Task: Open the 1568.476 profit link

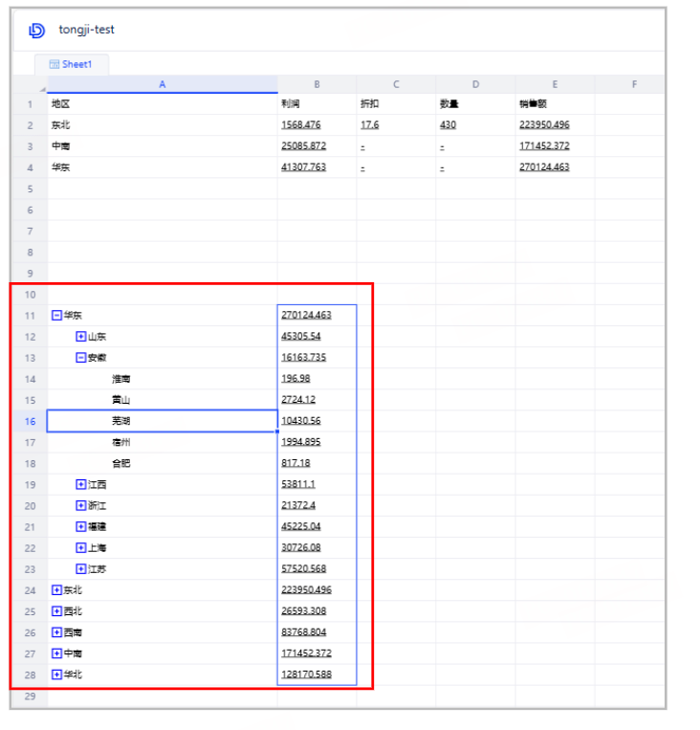Action: (x=301, y=124)
